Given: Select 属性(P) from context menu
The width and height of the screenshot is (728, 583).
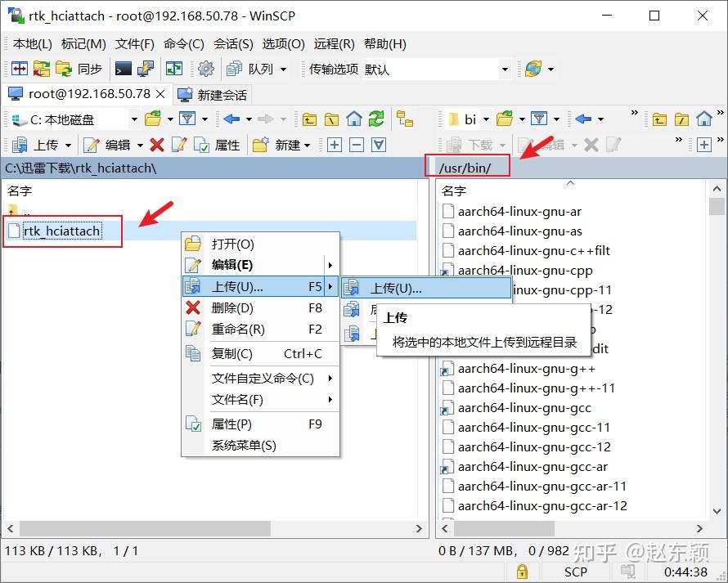Looking at the screenshot, I should point(260,424).
